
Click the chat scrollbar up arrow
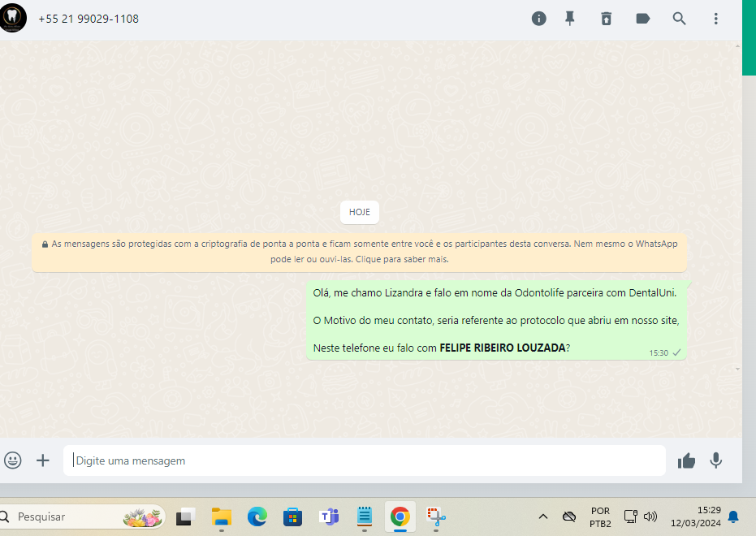pos(737,46)
